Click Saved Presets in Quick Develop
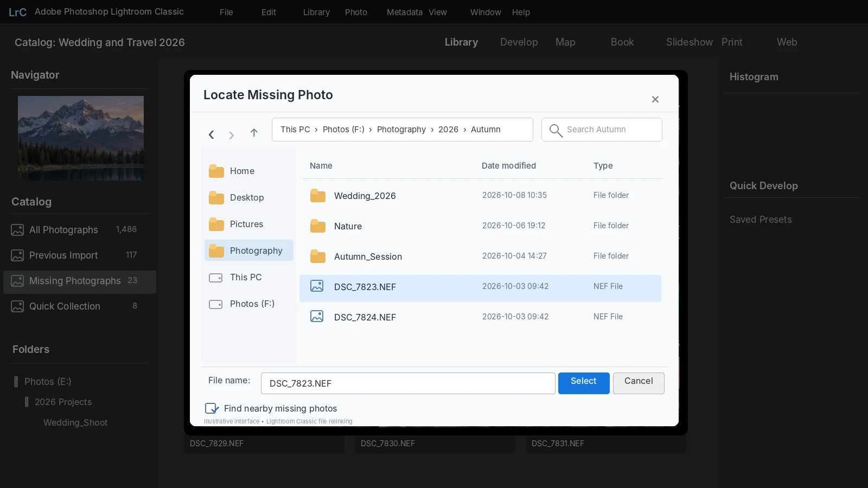 click(x=761, y=220)
